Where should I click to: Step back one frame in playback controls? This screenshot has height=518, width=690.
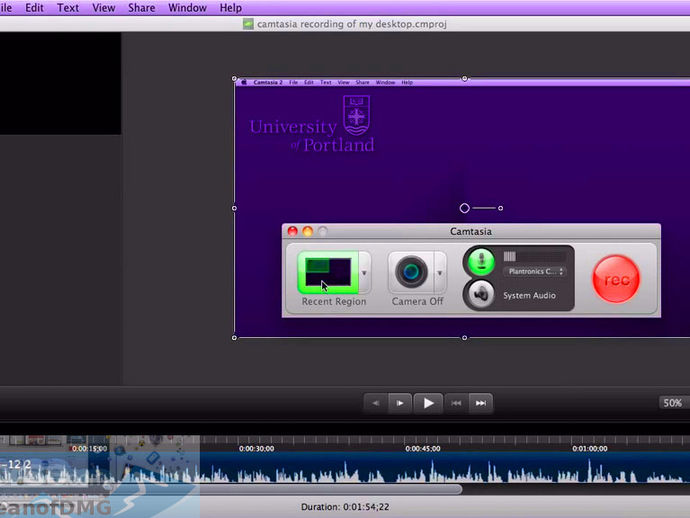(x=375, y=403)
